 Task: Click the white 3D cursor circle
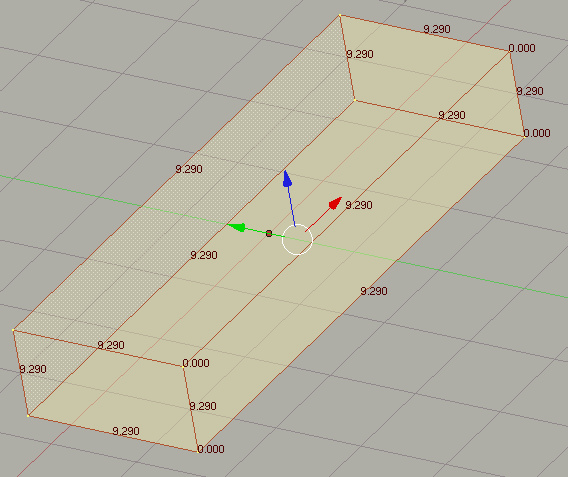click(297, 239)
